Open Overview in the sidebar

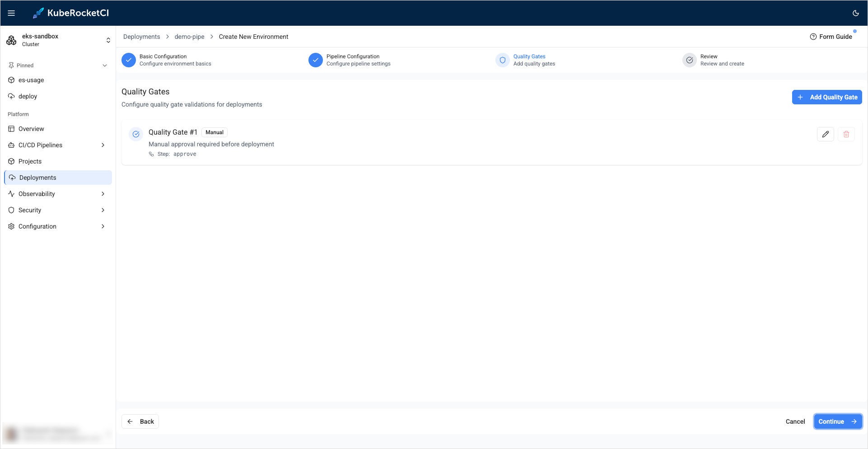click(x=31, y=129)
